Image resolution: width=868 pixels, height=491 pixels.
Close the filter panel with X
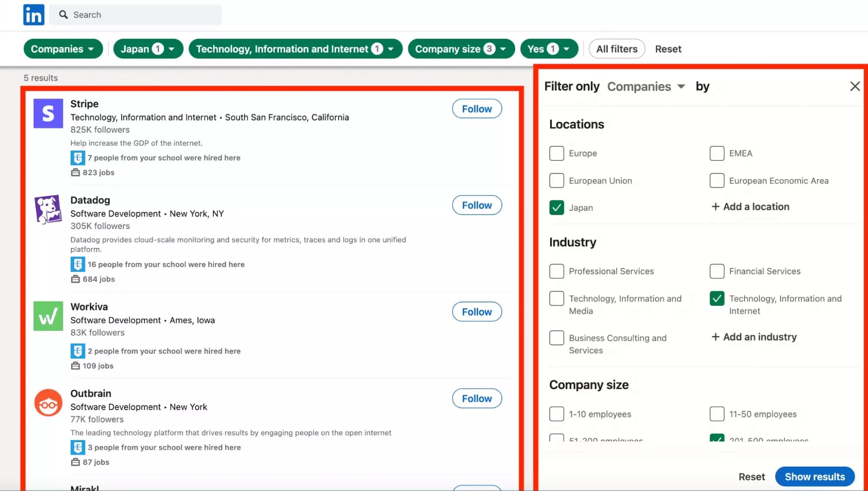tap(855, 86)
